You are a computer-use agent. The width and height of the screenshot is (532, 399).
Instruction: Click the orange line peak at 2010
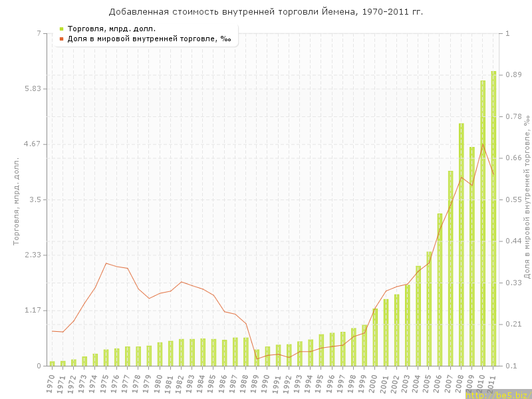coord(483,144)
